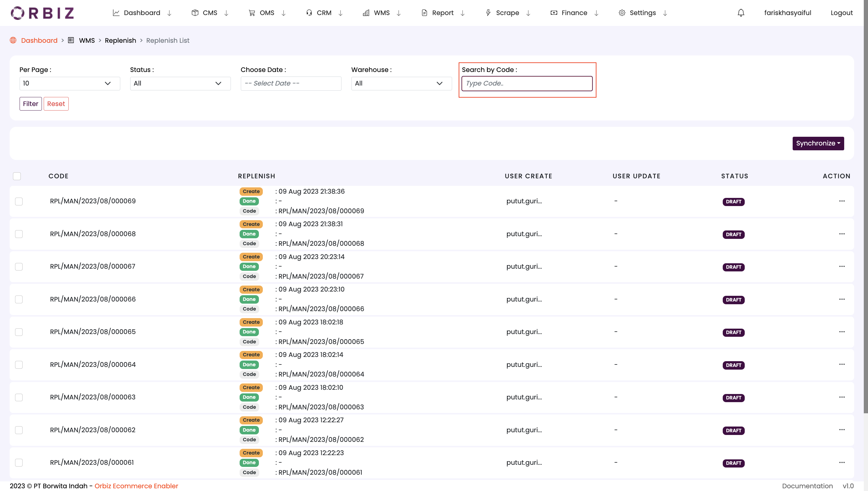Open the Choose Date picker field
This screenshot has height=491, width=868.
point(291,83)
